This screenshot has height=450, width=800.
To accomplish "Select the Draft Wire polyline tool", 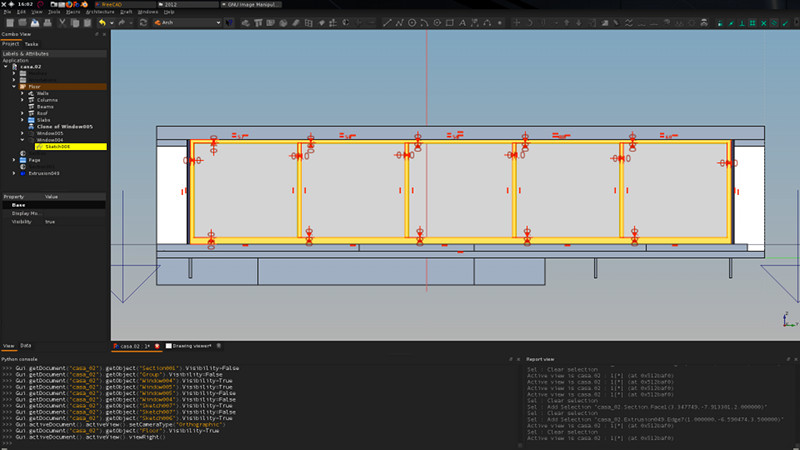I will tap(399, 22).
